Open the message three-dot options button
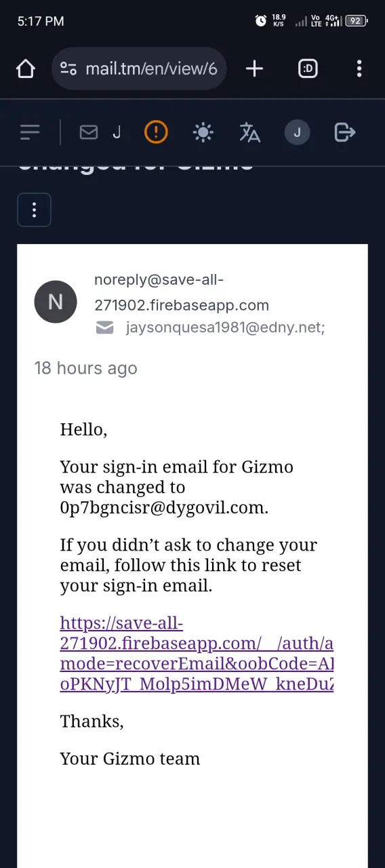The image size is (385, 868). pos(34,210)
